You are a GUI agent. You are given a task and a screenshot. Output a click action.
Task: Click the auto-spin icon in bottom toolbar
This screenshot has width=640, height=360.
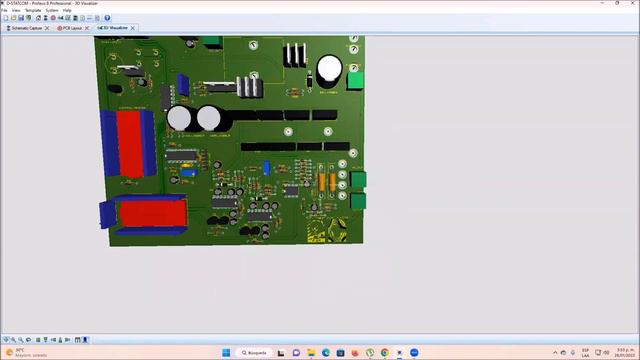(28, 340)
